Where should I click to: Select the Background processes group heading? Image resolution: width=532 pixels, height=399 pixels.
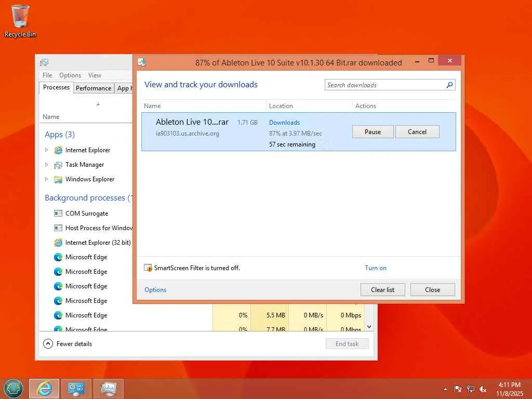pos(88,198)
